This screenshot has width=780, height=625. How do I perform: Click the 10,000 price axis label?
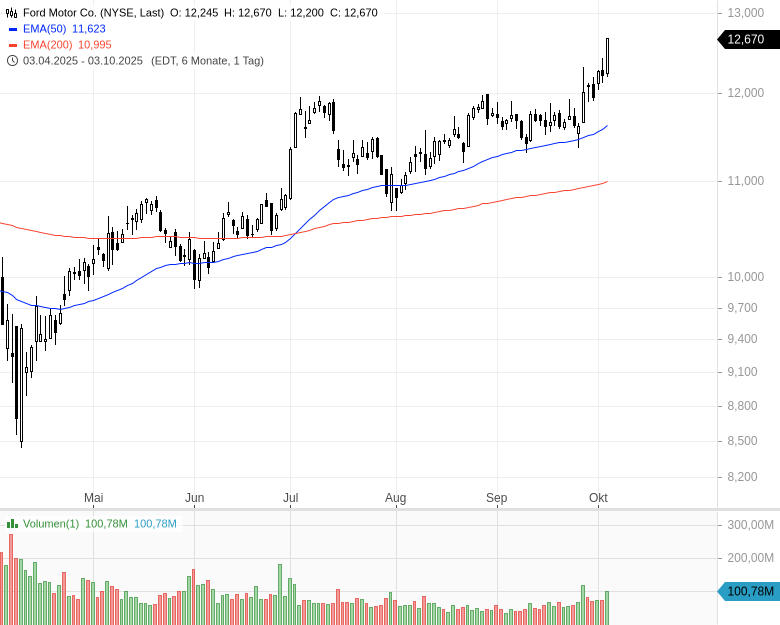coord(746,277)
